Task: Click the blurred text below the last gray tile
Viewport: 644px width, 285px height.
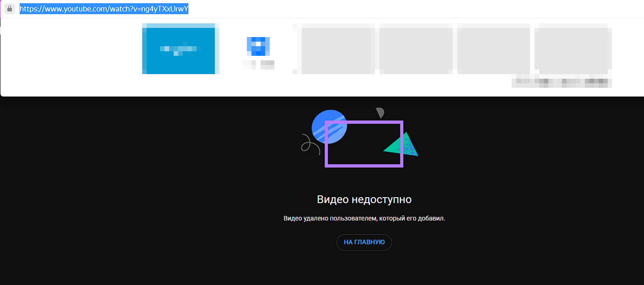Action: (x=562, y=82)
